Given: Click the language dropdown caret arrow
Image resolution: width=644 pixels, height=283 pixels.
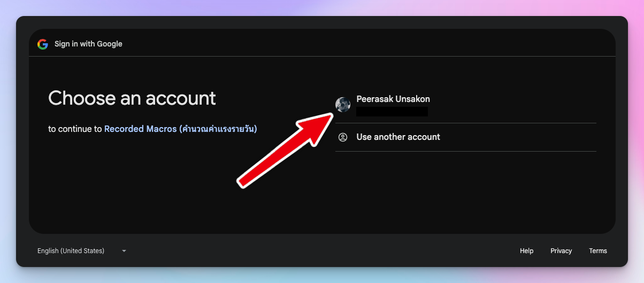Looking at the screenshot, I should [x=124, y=251].
